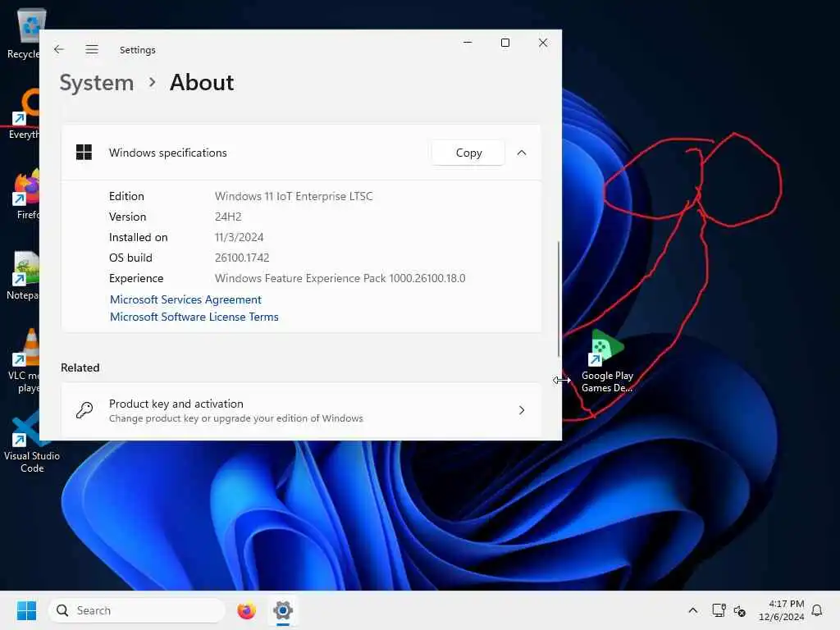Open Firefox from the taskbar
Viewport: 840px width, 630px height.
pos(246,610)
